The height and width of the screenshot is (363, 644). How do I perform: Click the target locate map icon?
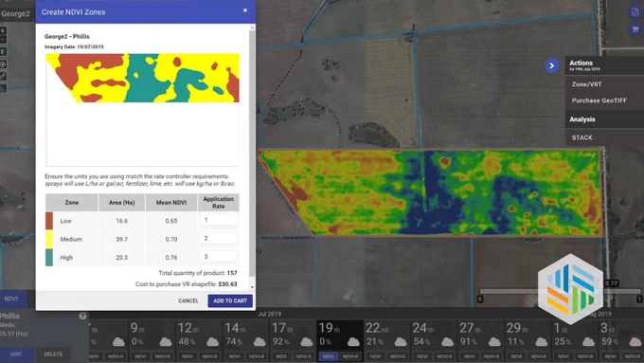(3, 64)
